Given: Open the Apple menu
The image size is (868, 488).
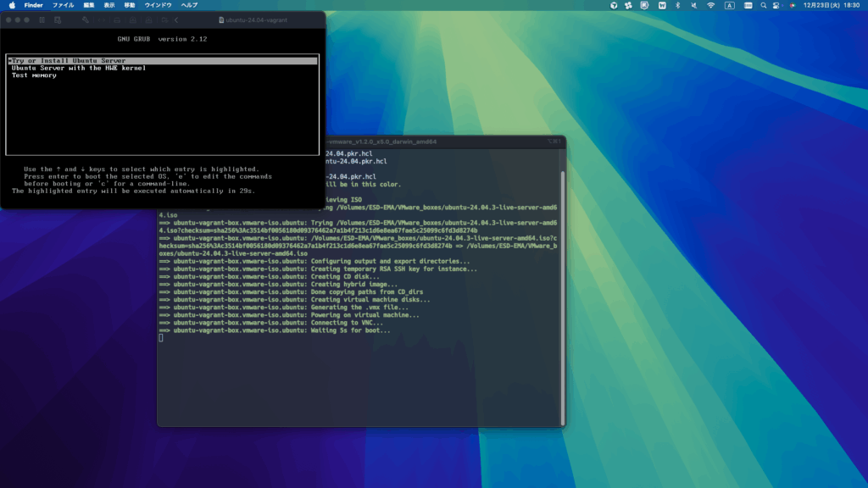Looking at the screenshot, I should (x=12, y=5).
